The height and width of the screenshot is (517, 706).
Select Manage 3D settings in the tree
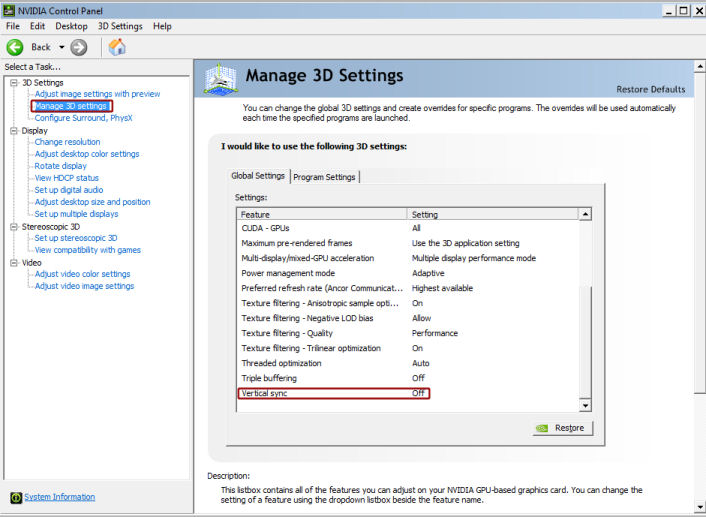coord(71,106)
